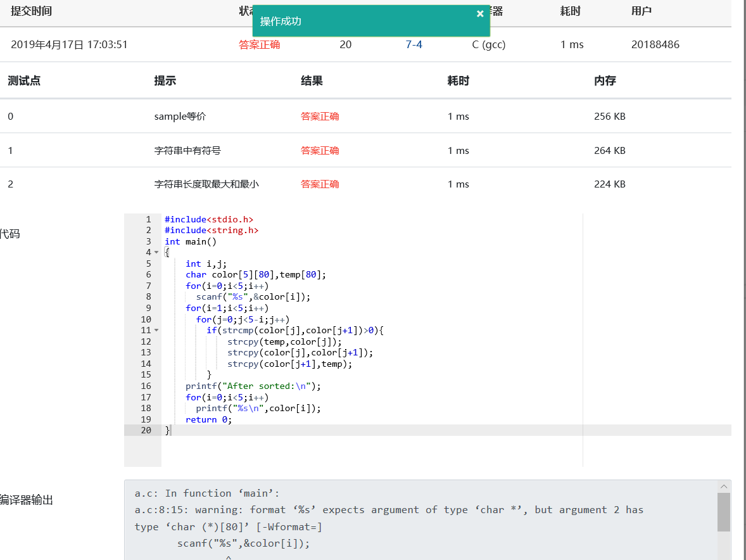The height and width of the screenshot is (560, 746).
Task: Click code line 1 #include<stdio.h>
Action: (209, 219)
